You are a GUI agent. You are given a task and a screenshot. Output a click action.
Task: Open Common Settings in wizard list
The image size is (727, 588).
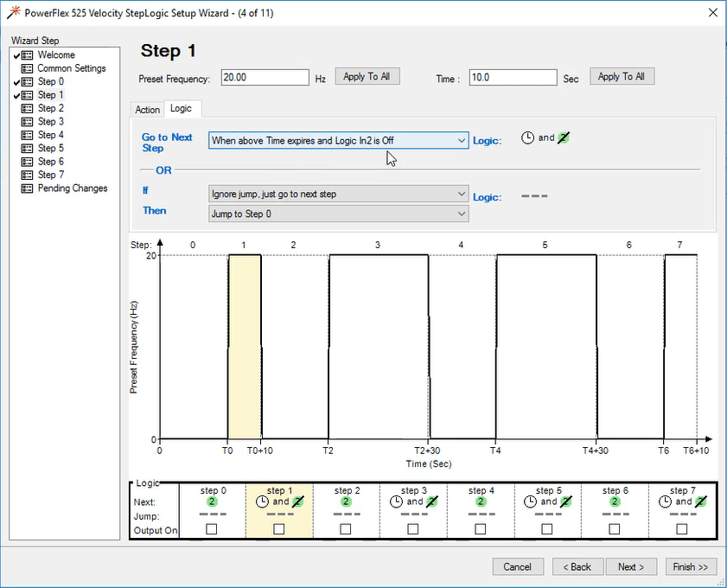click(72, 68)
